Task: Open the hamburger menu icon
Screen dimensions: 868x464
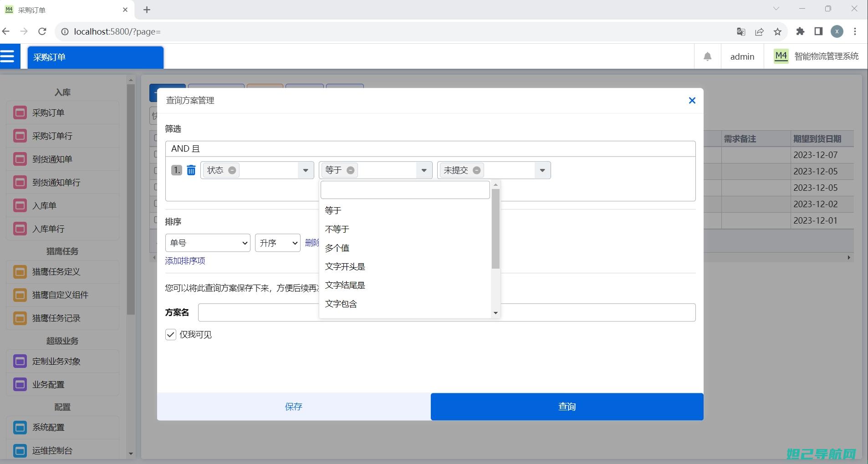Action: click(x=7, y=56)
